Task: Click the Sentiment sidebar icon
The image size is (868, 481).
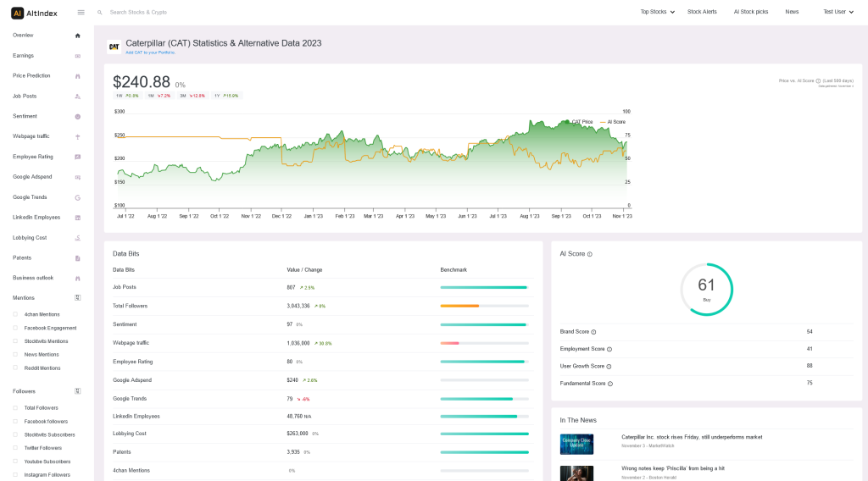Action: tap(77, 117)
